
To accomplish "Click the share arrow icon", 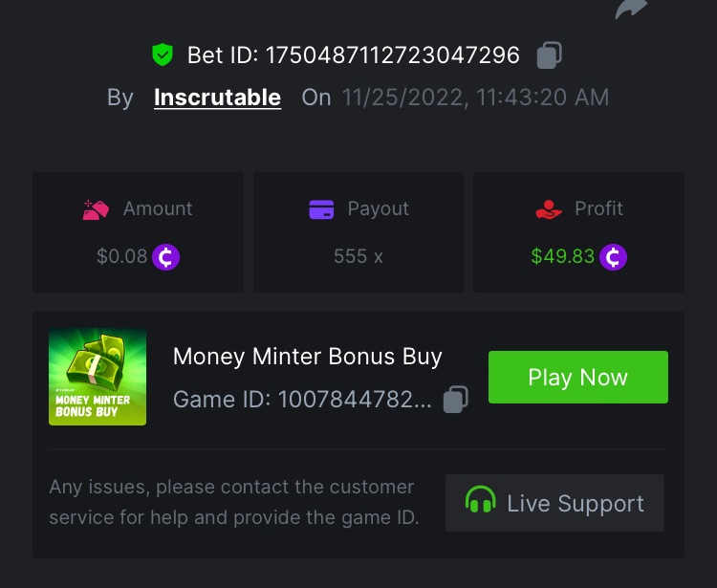I will click(631, 9).
